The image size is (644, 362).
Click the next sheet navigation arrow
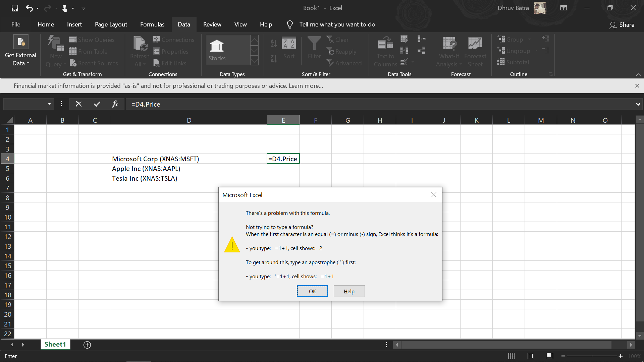pyautogui.click(x=23, y=345)
